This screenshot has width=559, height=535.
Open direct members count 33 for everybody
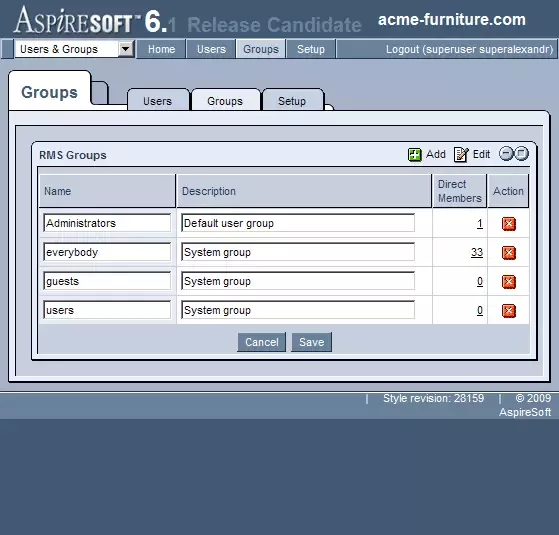pyautogui.click(x=477, y=252)
